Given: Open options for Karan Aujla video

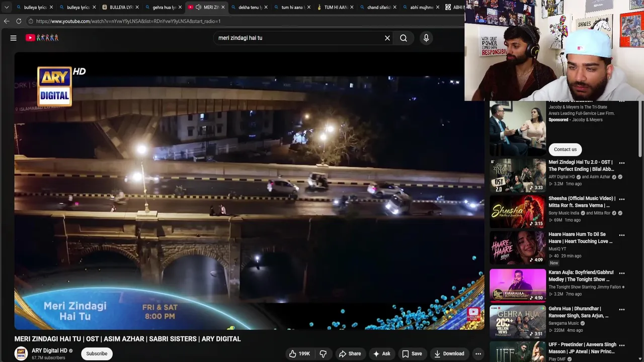Looking at the screenshot, I should pos(622,273).
